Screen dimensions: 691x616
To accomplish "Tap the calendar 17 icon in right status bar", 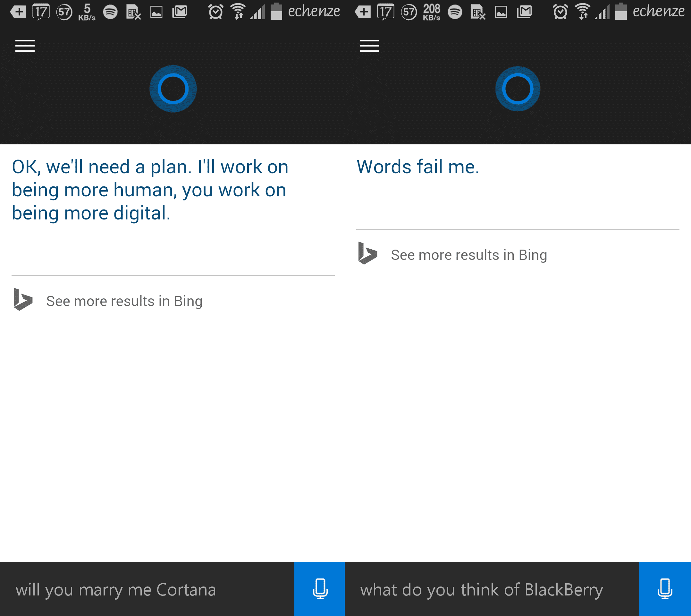I will click(x=386, y=12).
